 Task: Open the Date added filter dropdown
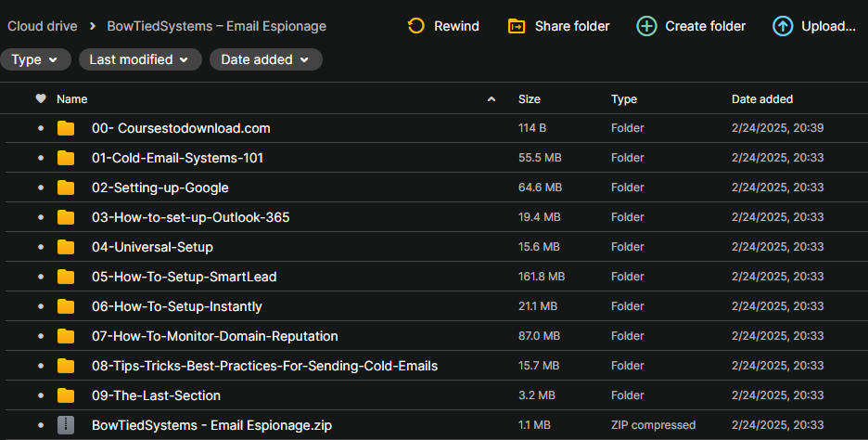pos(266,59)
